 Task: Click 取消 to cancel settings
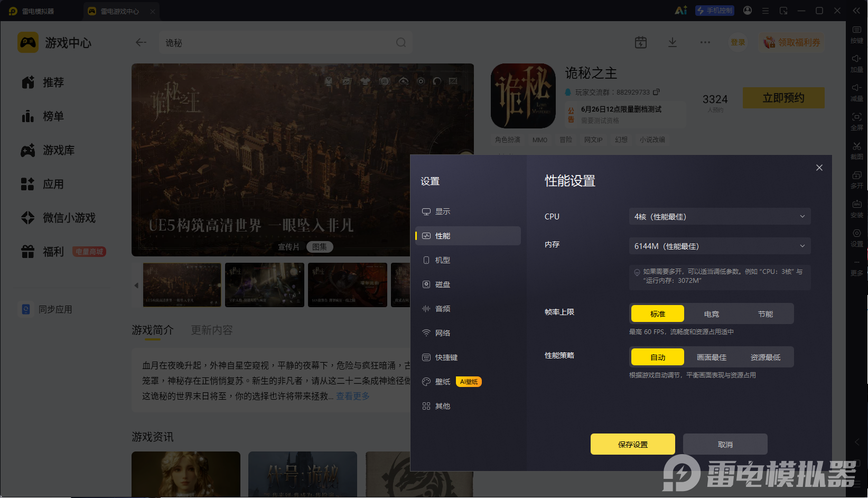[x=725, y=444]
